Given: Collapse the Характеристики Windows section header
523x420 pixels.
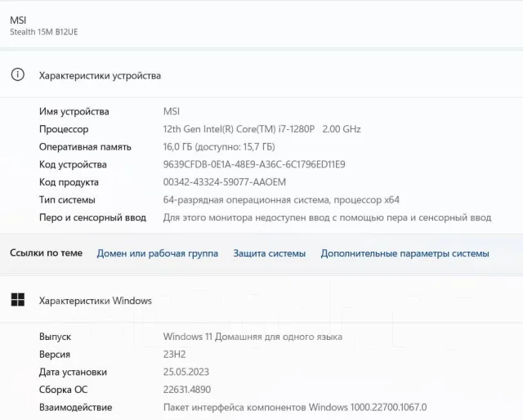Looking at the screenshot, I should [x=261, y=300].
